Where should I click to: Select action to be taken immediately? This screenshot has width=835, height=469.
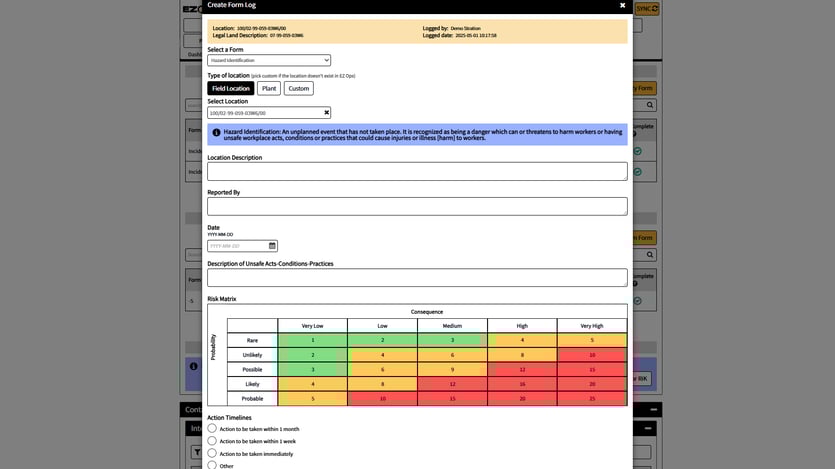[x=212, y=453]
